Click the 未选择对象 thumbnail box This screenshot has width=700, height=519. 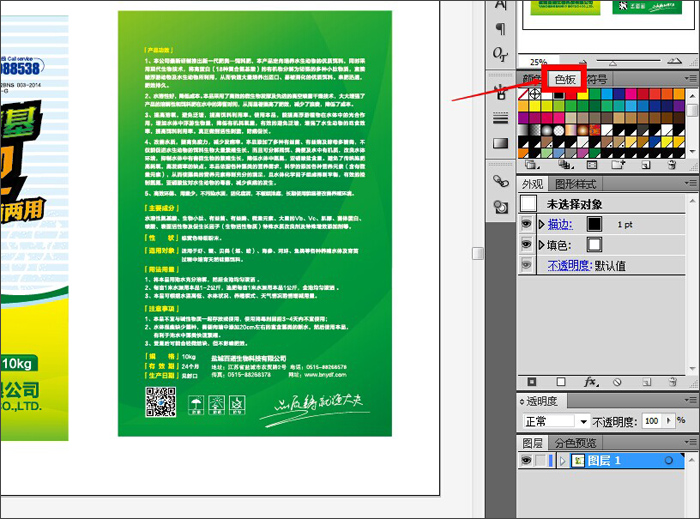click(x=529, y=203)
